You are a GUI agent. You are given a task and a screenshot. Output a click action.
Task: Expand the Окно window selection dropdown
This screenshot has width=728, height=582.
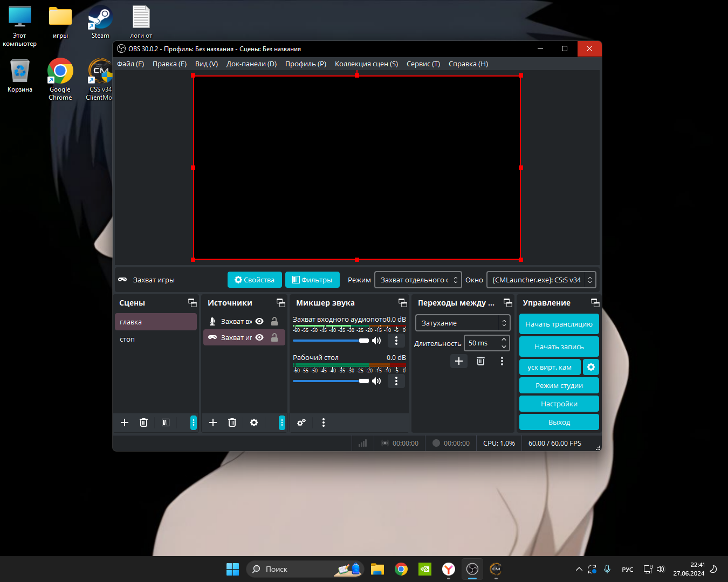click(x=541, y=280)
